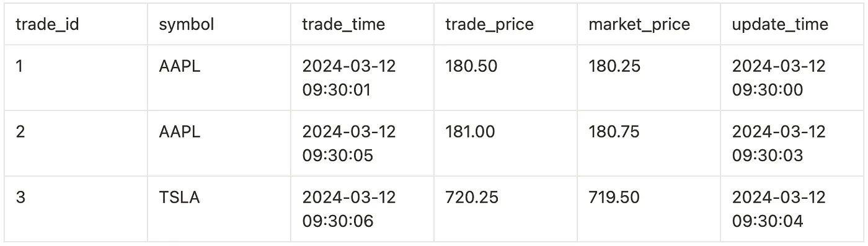
Task: Select the update_time column header
Action: 792,24
